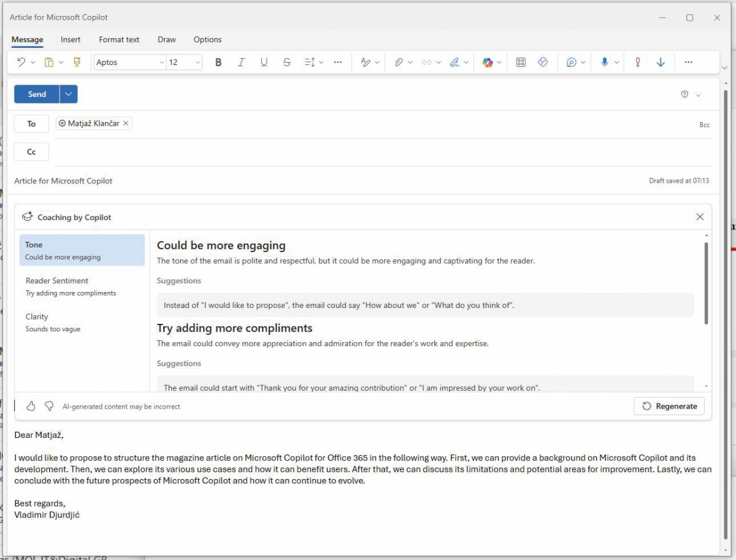Click the 'Draft saved at 07:13' status
The width and height of the screenshot is (736, 560).
679,181
